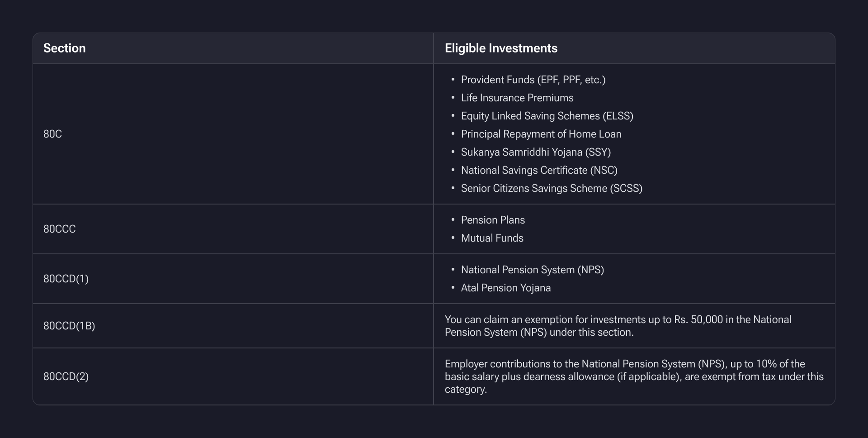This screenshot has height=438, width=868.
Task: Select Equity Linked Saving Schemes (ELSS)
Action: pos(547,116)
